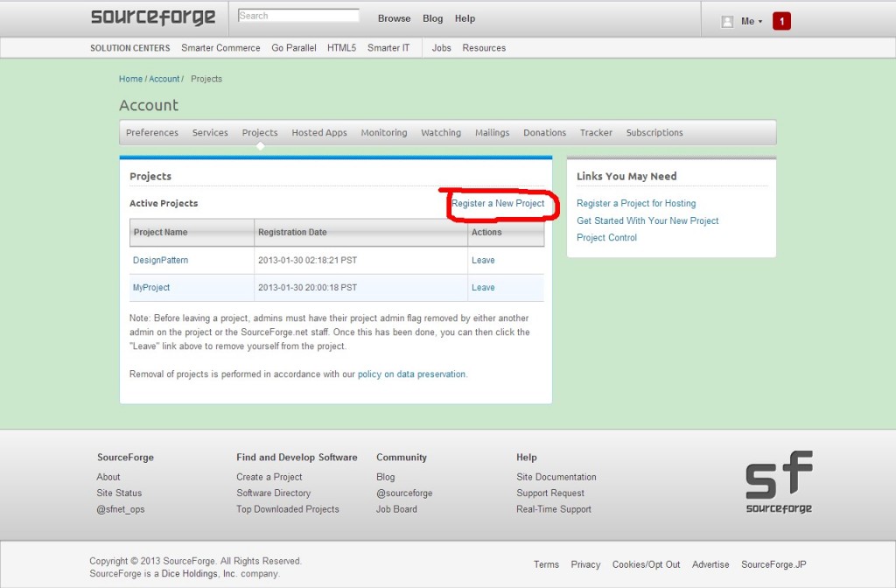Open Resources in the sub navigation

pyautogui.click(x=484, y=48)
